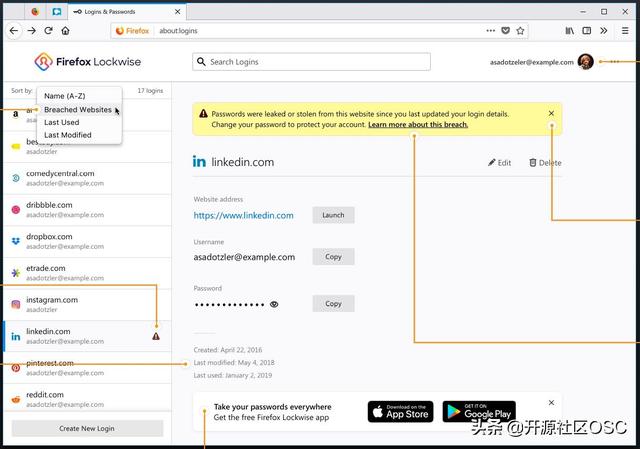Pick Last Modified sort option
The image size is (640, 449).
click(x=68, y=135)
